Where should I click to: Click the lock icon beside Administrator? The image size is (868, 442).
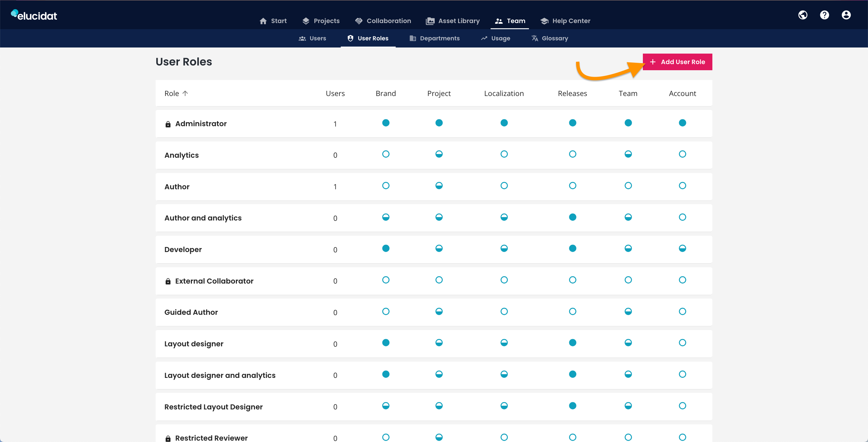click(x=168, y=124)
